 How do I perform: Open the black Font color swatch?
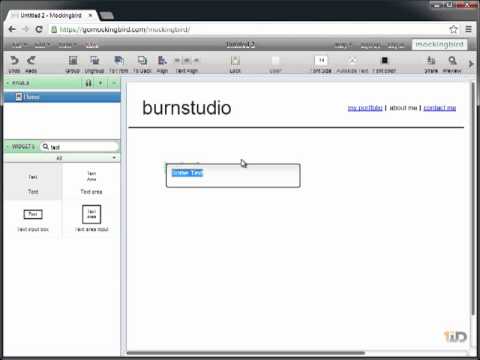click(x=384, y=60)
